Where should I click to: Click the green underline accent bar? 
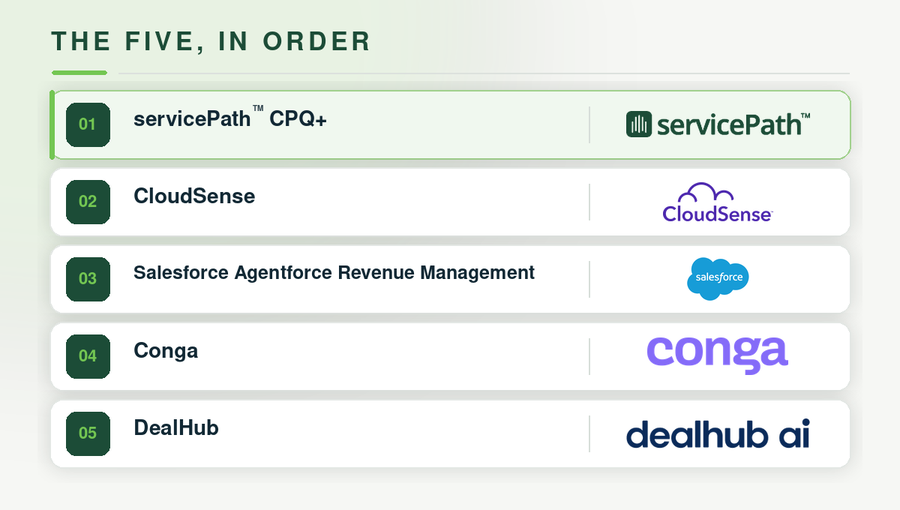(x=79, y=73)
